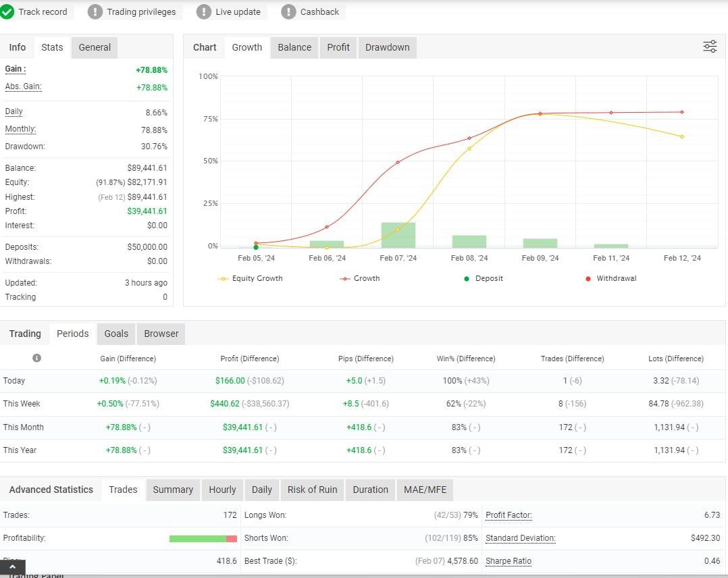Viewport: 728px width, 578px height.
Task: Click the Profitability green-red bar
Action: tap(203, 539)
